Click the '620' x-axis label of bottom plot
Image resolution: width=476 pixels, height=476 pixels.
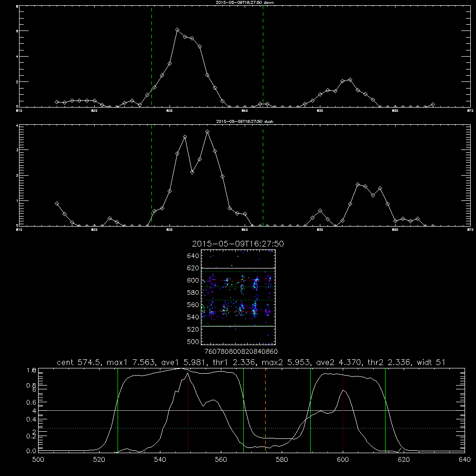404,460
